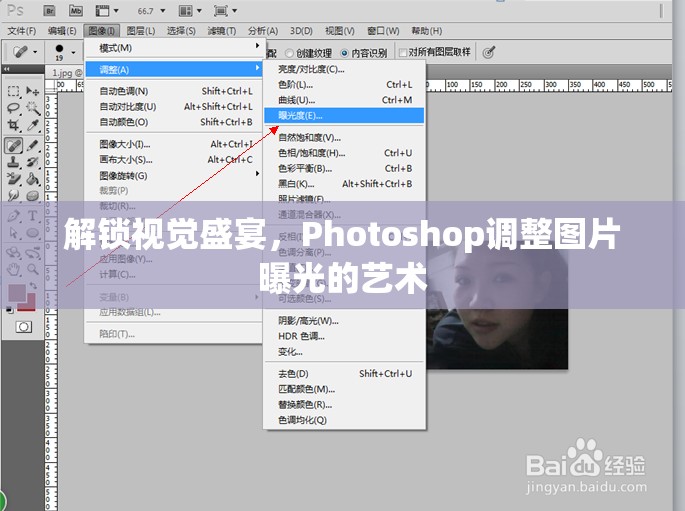The width and height of the screenshot is (685, 511).
Task: Open the 编辑(E) menu
Action: [62, 31]
